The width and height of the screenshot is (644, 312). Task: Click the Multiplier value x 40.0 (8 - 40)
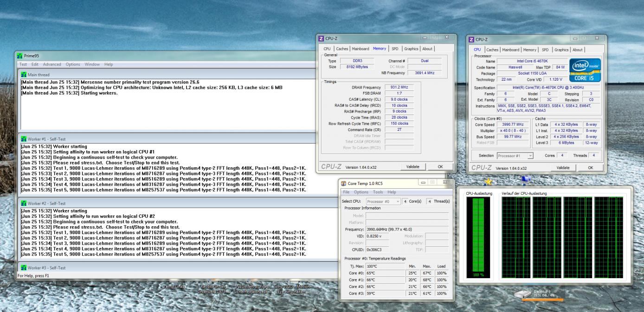click(x=513, y=131)
